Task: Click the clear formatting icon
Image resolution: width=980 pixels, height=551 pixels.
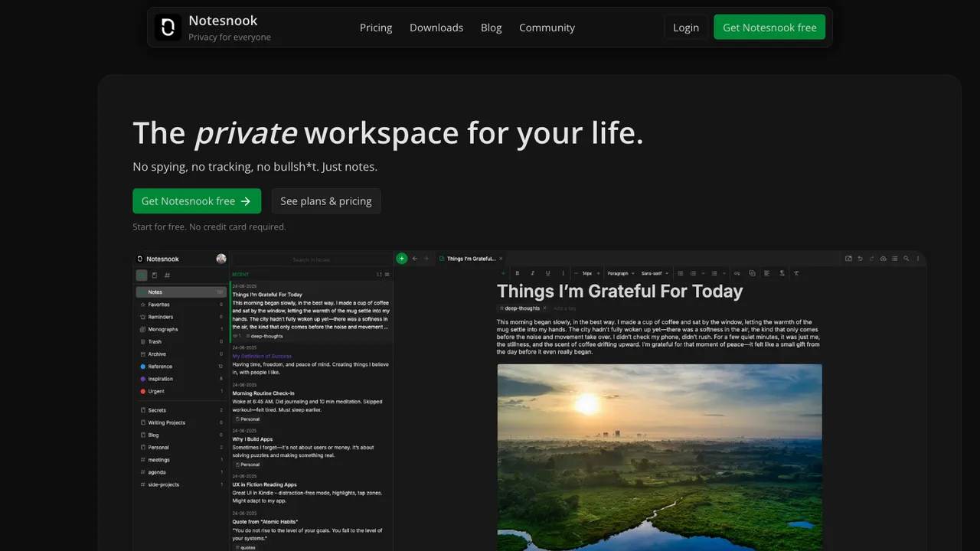Action: (x=796, y=273)
